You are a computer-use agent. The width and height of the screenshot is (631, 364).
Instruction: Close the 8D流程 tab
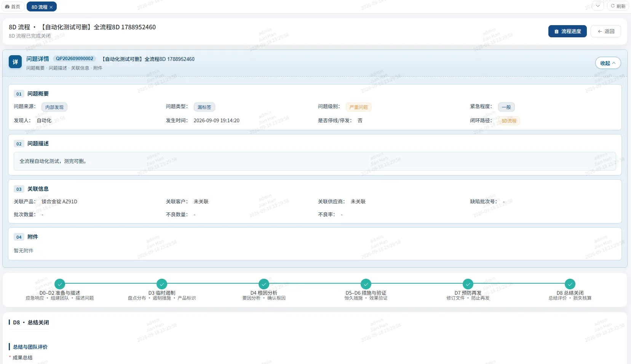point(51,7)
